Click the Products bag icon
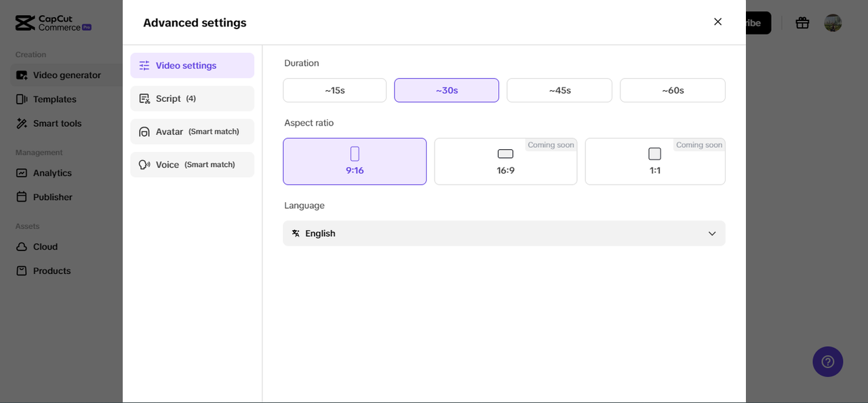This screenshot has height=403, width=868. pyautogui.click(x=22, y=271)
